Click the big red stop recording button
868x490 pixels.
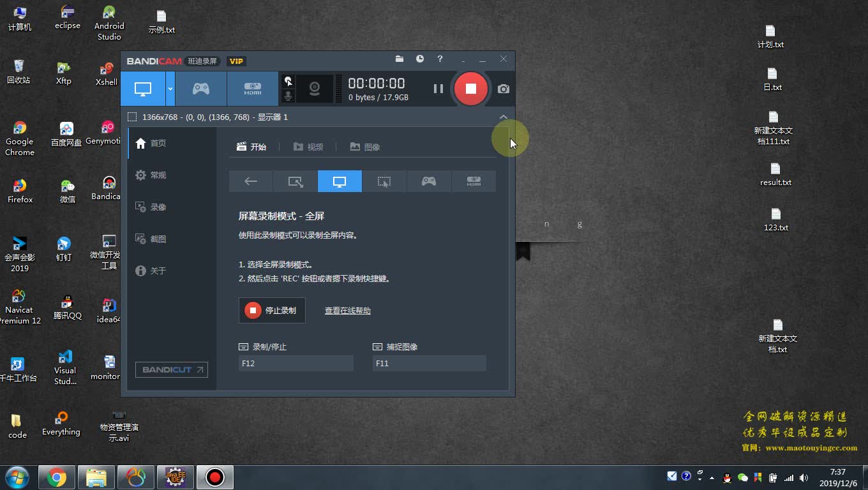click(x=471, y=89)
